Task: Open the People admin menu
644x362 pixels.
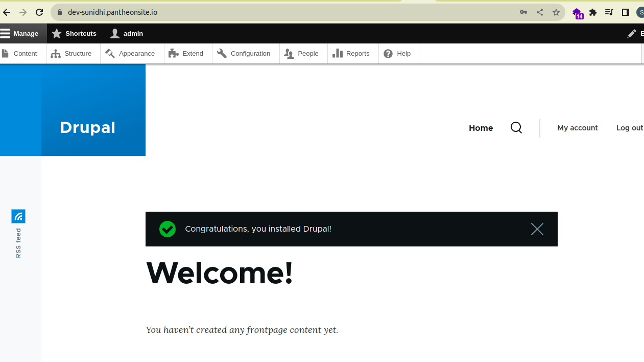Action: click(303, 53)
